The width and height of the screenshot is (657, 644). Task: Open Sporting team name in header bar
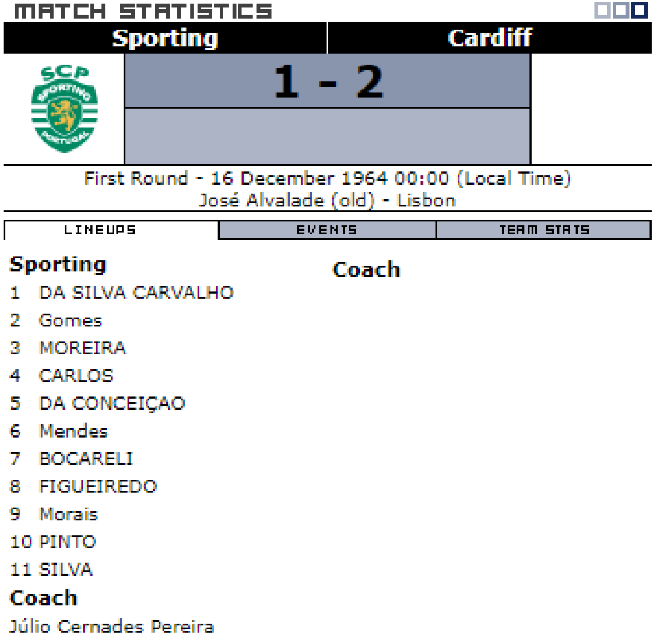tap(165, 38)
